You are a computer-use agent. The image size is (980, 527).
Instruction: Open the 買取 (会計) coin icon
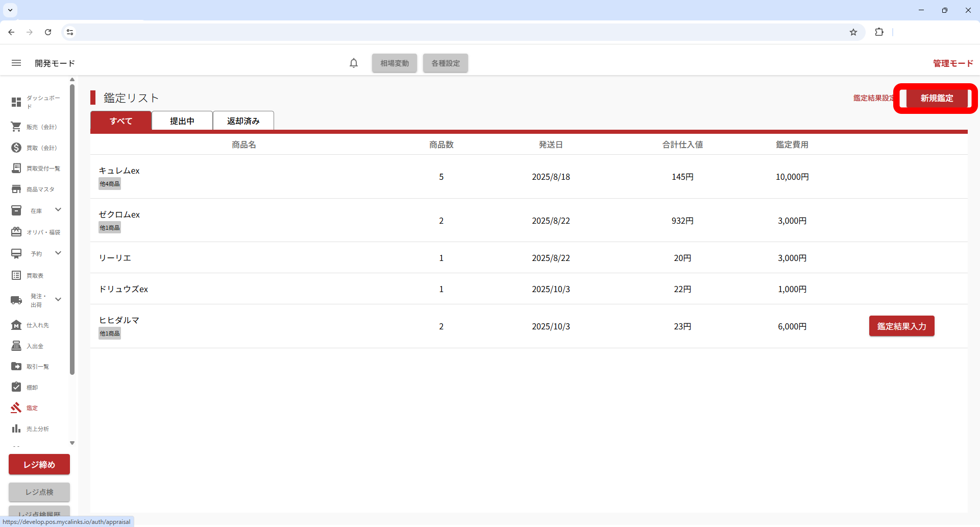coord(16,148)
